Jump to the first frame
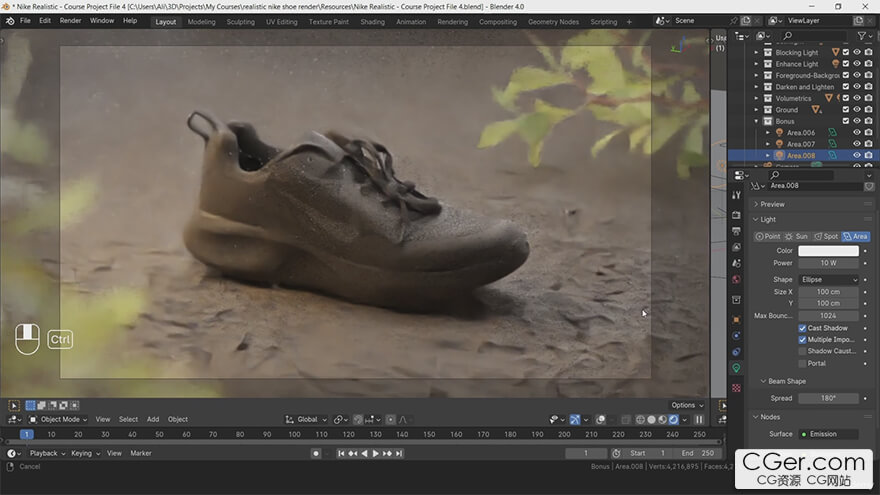This screenshot has width=880, height=495. click(341, 453)
